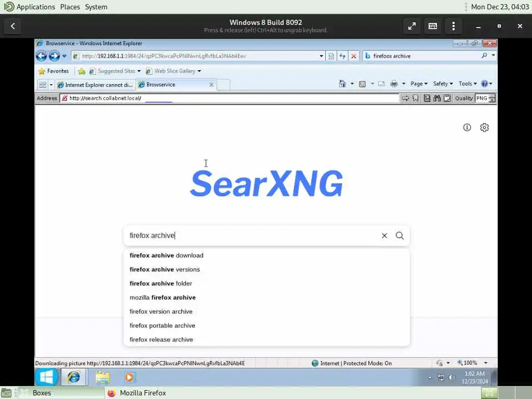Viewport: 532px width, 399px height.
Task: Select the Browservice tab
Action: click(x=171, y=85)
